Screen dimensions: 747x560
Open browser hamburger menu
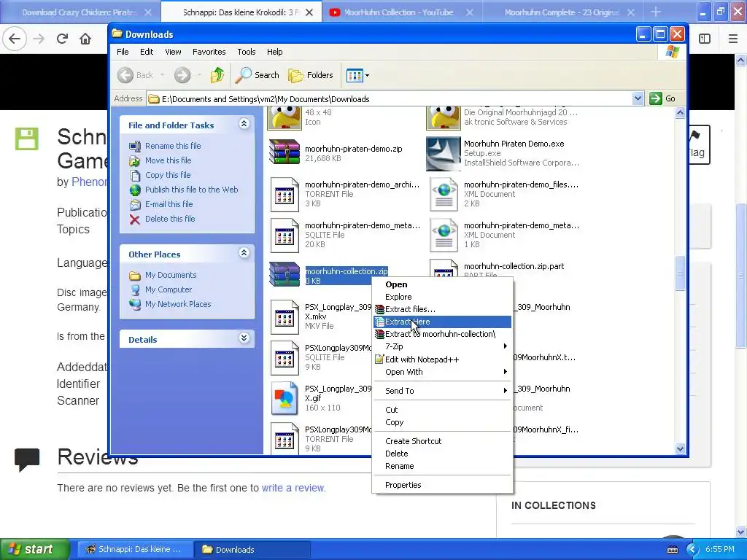[x=732, y=39]
